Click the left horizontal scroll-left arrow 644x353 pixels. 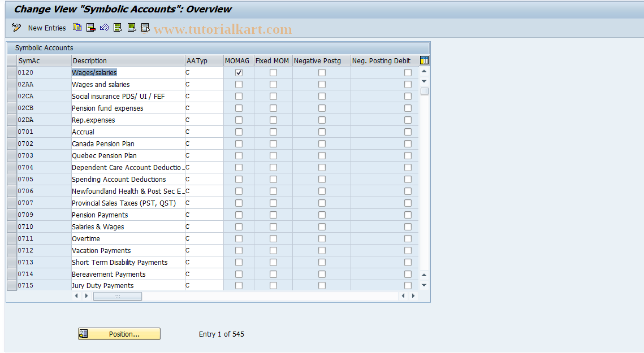point(76,296)
